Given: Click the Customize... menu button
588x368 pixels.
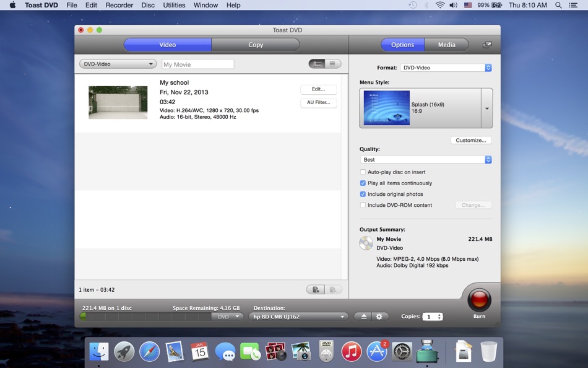Looking at the screenshot, I should tap(471, 140).
